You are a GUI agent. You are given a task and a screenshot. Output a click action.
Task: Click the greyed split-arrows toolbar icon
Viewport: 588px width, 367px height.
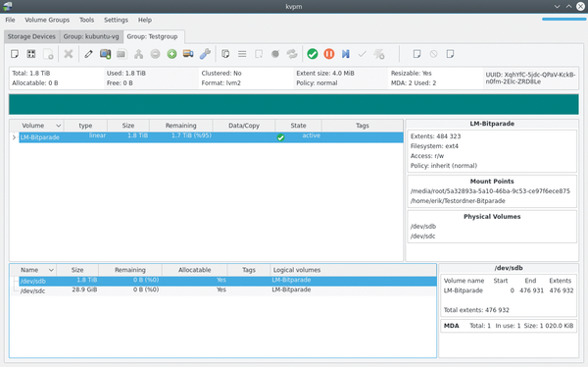138,54
